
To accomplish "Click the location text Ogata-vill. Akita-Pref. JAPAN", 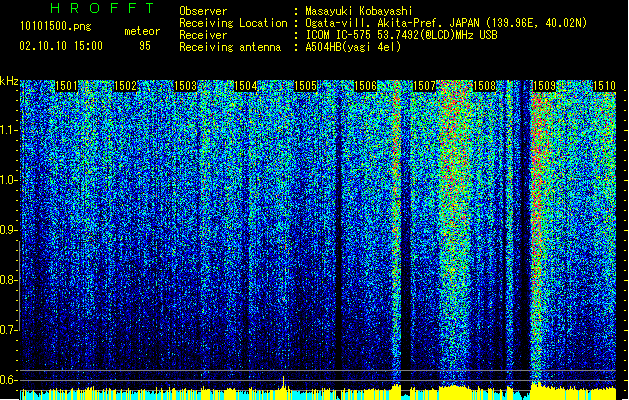I will coord(392,23).
